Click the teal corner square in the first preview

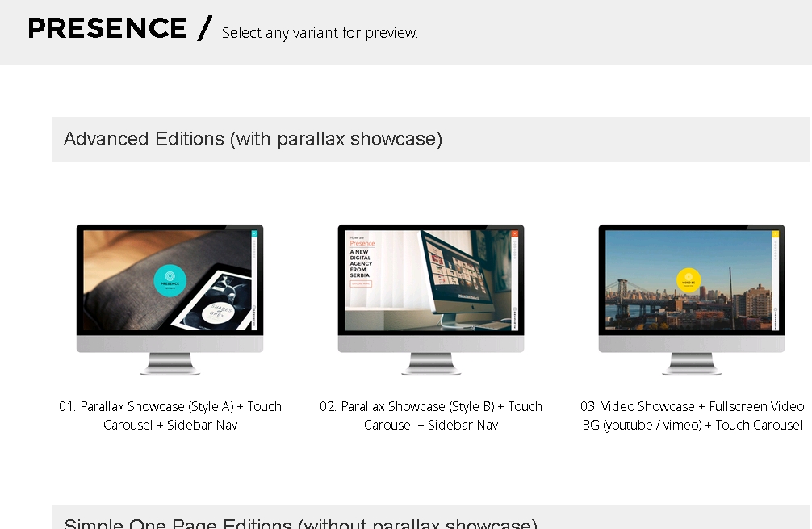(x=253, y=234)
